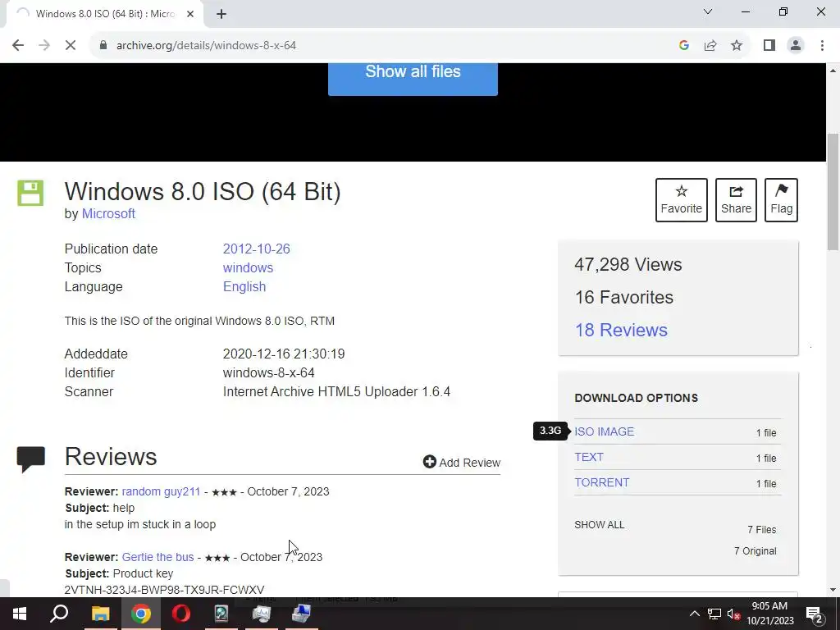Click the scrollbar down arrow
The height and width of the screenshot is (630, 840).
coord(833,590)
